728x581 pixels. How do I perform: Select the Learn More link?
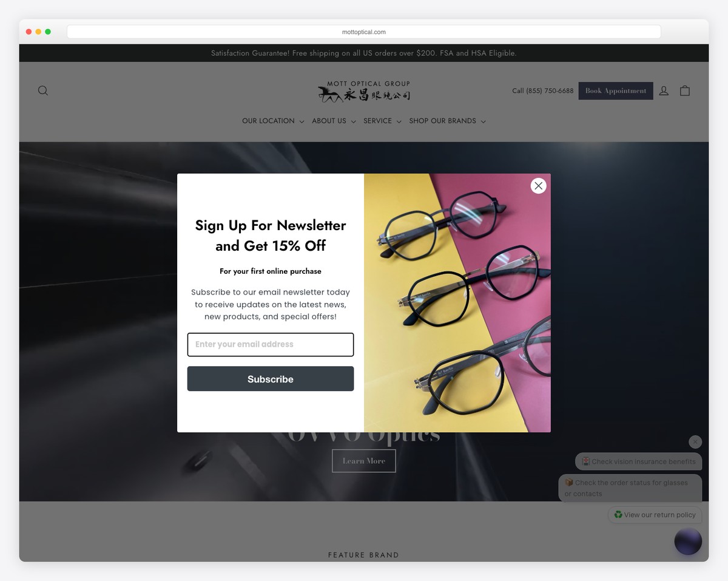click(363, 460)
